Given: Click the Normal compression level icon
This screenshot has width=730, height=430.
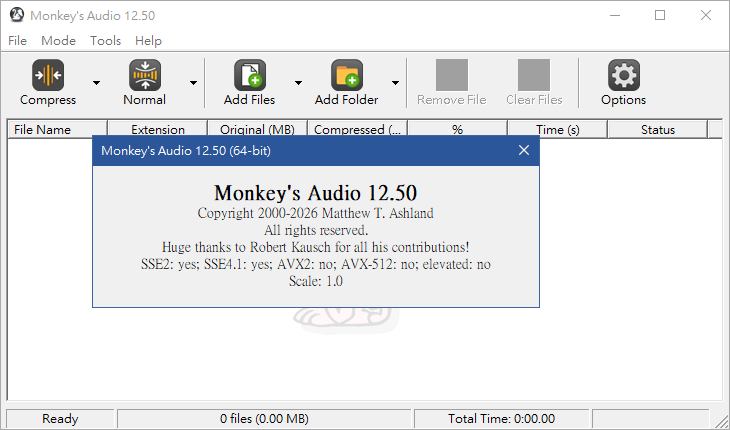Looking at the screenshot, I should (145, 75).
